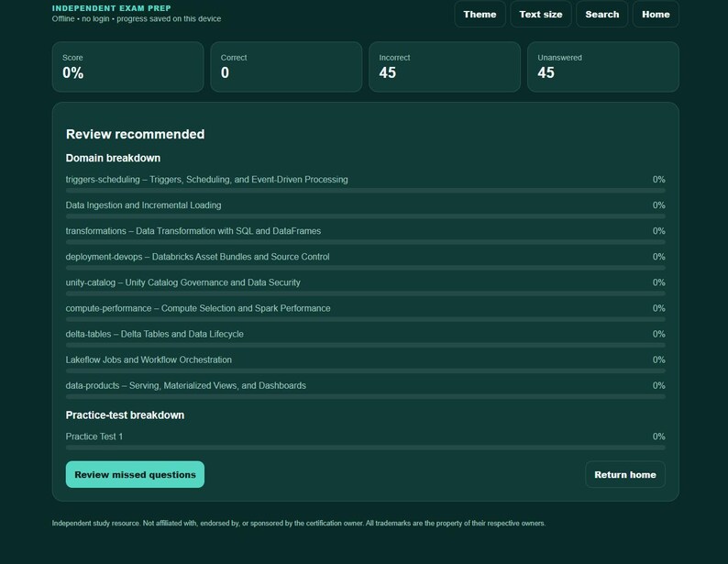Select the Unanswered 45 card

(x=603, y=67)
